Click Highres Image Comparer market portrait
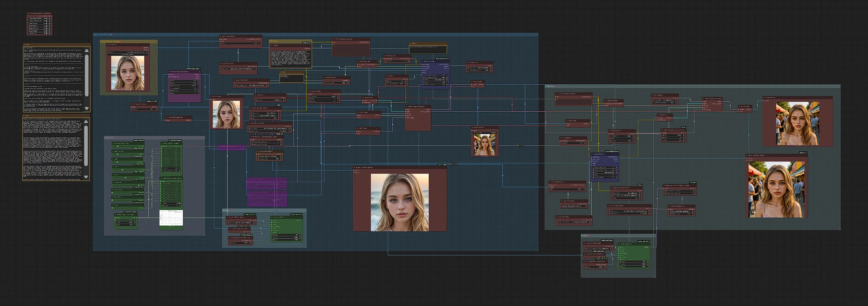Image resolution: width=868 pixels, height=306 pixels. tap(776, 190)
